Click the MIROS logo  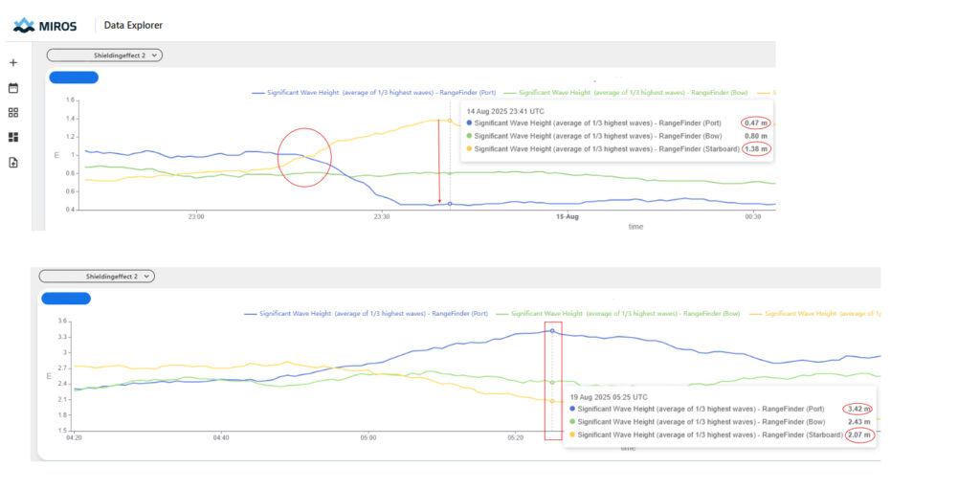45,25
